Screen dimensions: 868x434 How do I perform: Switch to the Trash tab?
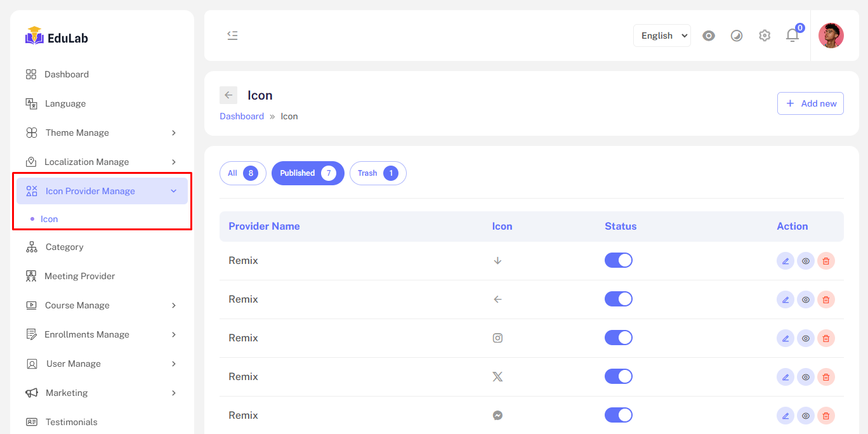pyautogui.click(x=378, y=173)
